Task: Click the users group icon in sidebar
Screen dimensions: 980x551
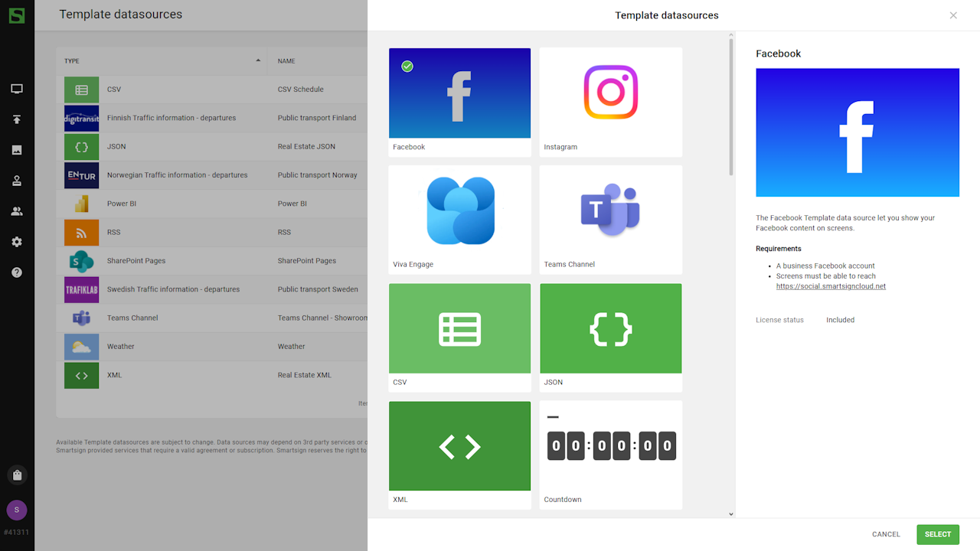Action: (17, 211)
